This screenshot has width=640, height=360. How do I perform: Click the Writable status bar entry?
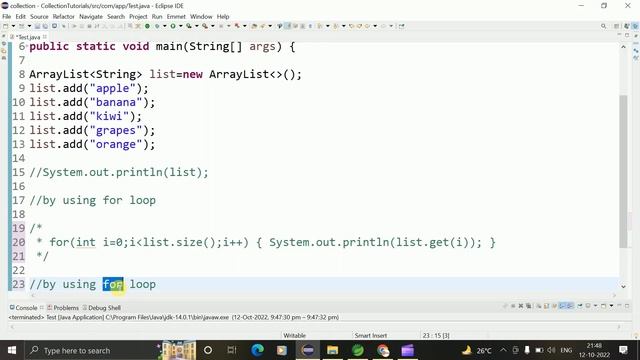pos(294,336)
